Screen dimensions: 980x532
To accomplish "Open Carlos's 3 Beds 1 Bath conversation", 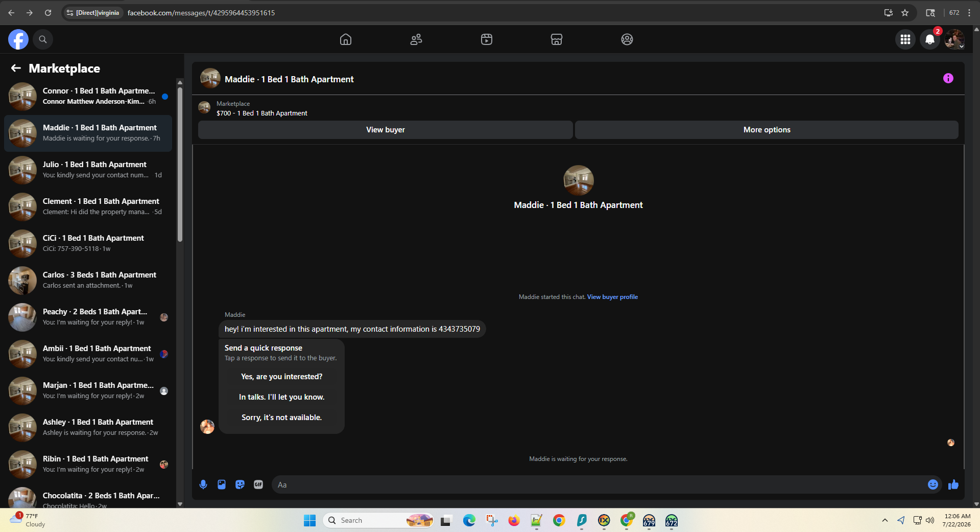I will coord(88,280).
